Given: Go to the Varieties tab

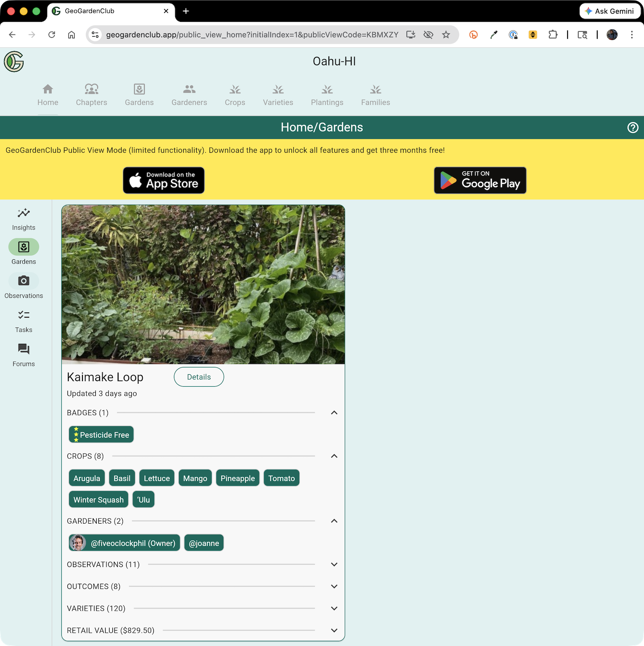Looking at the screenshot, I should point(278,95).
